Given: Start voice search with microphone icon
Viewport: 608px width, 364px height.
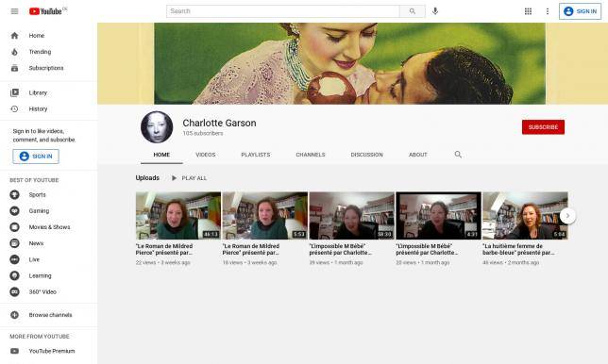Looking at the screenshot, I should tap(435, 11).
